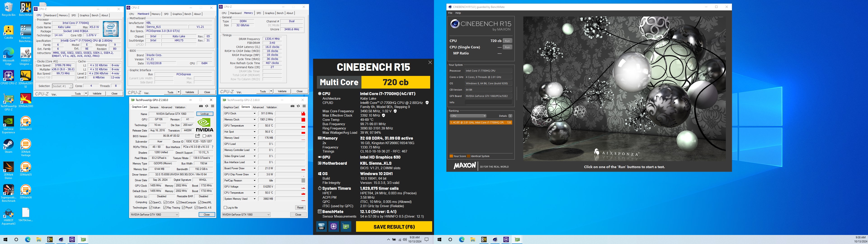This screenshot has height=244, width=868.
Task: Open hamburger menu in GPU-Z Sensors window
Action: click(304, 106)
